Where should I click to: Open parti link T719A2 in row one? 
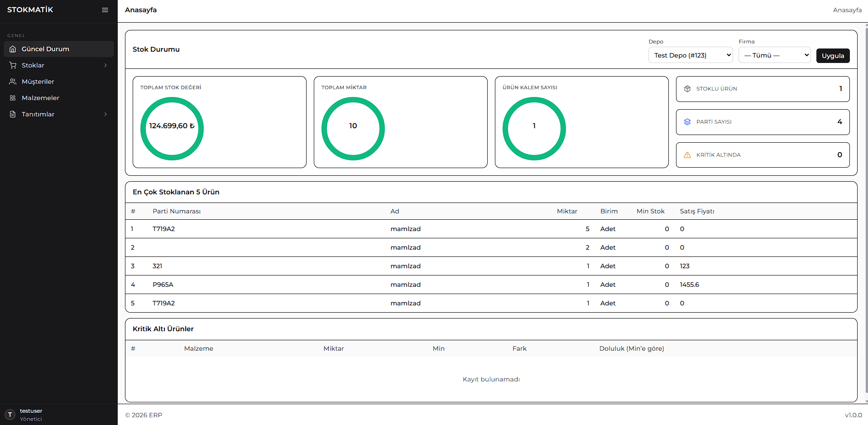pyautogui.click(x=164, y=229)
